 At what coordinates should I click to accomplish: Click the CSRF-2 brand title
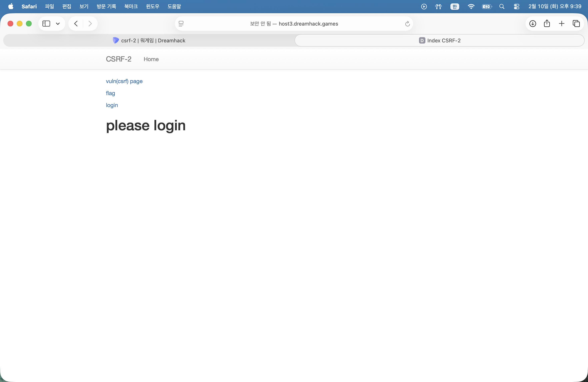pyautogui.click(x=119, y=59)
